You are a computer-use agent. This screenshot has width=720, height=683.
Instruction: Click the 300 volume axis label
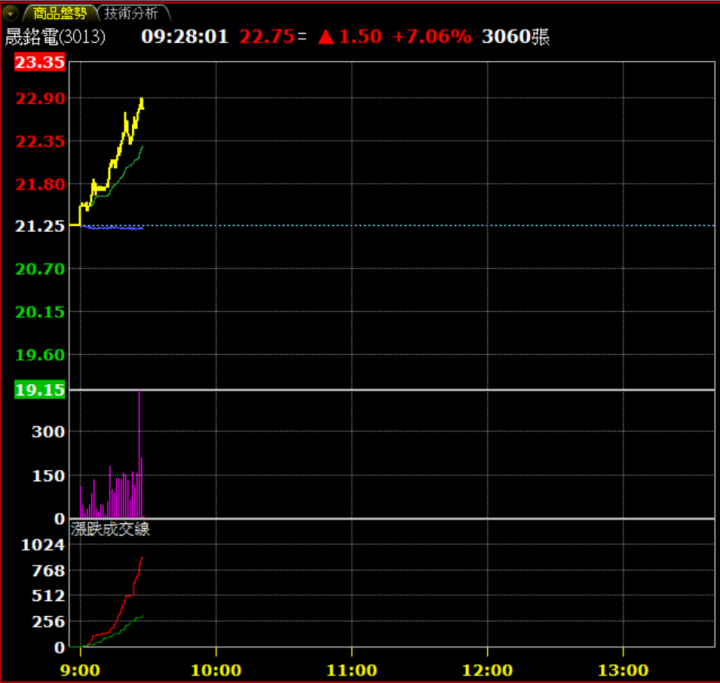48,432
